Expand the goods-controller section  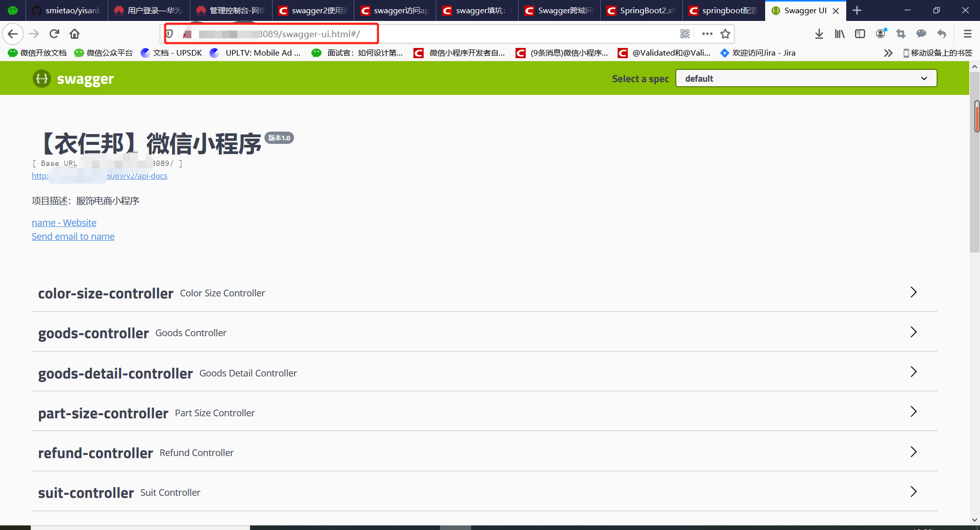pos(484,333)
